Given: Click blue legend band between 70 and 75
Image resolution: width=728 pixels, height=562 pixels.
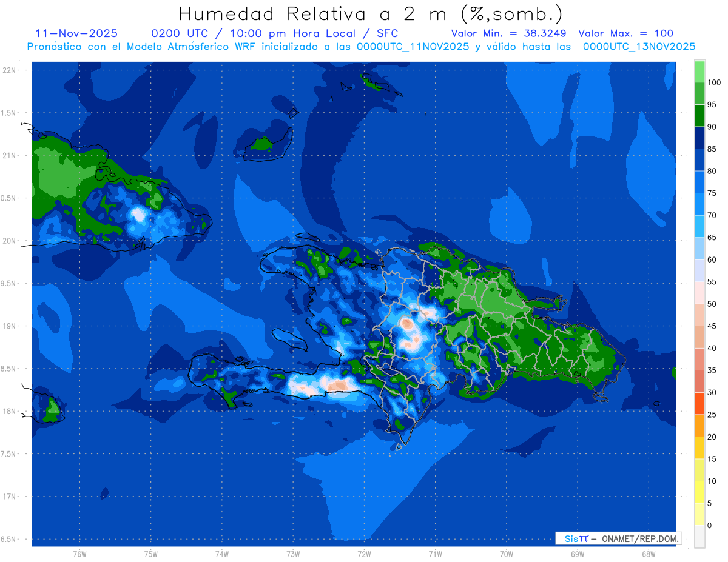Looking at the screenshot, I should (x=699, y=204).
